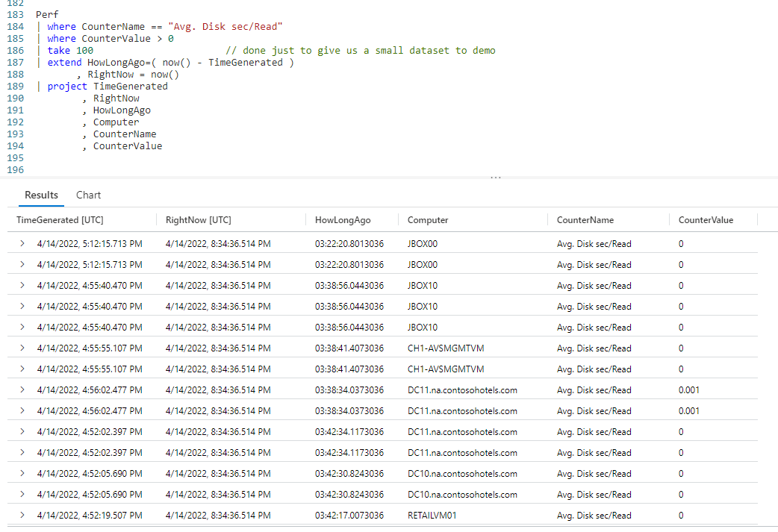Expand the first CH1-AVSMGMTVM row
Viewport: 778px width, 532px height.
20,348
